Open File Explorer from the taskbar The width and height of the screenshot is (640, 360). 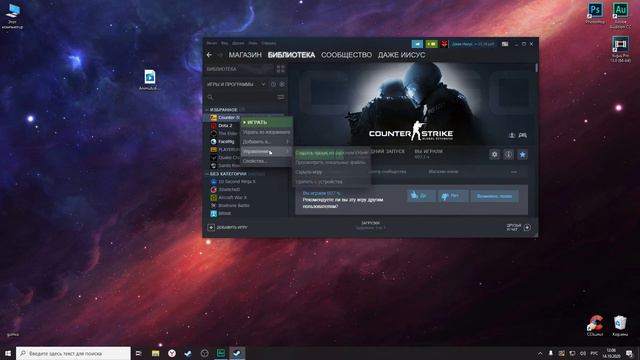[x=156, y=353]
